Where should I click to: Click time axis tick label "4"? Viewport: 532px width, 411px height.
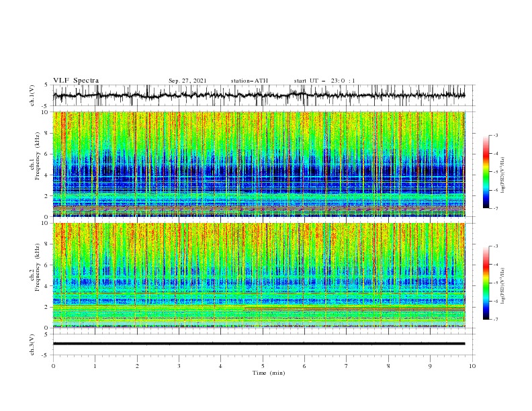point(220,366)
